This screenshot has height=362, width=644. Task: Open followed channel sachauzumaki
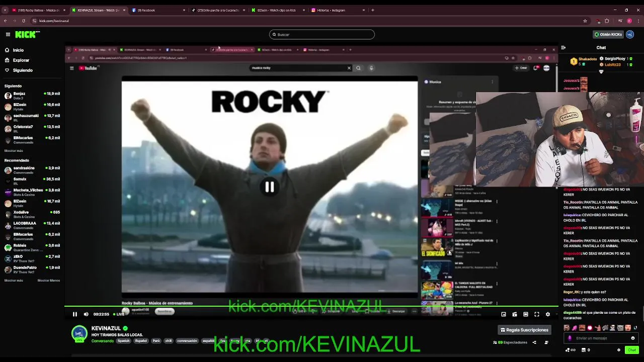(32, 118)
